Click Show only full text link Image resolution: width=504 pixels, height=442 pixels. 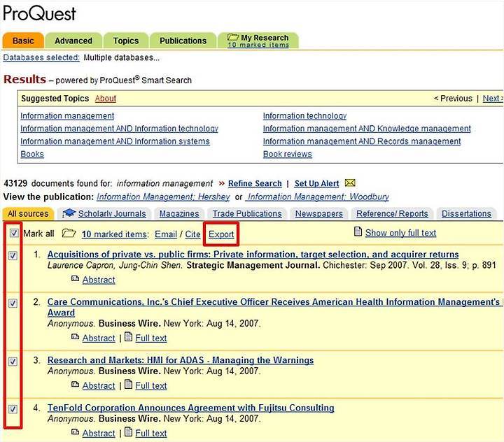tap(400, 233)
